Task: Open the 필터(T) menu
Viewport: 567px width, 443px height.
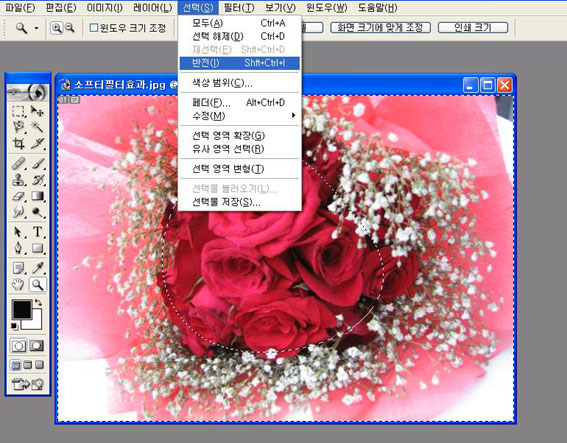Action: pyautogui.click(x=239, y=8)
